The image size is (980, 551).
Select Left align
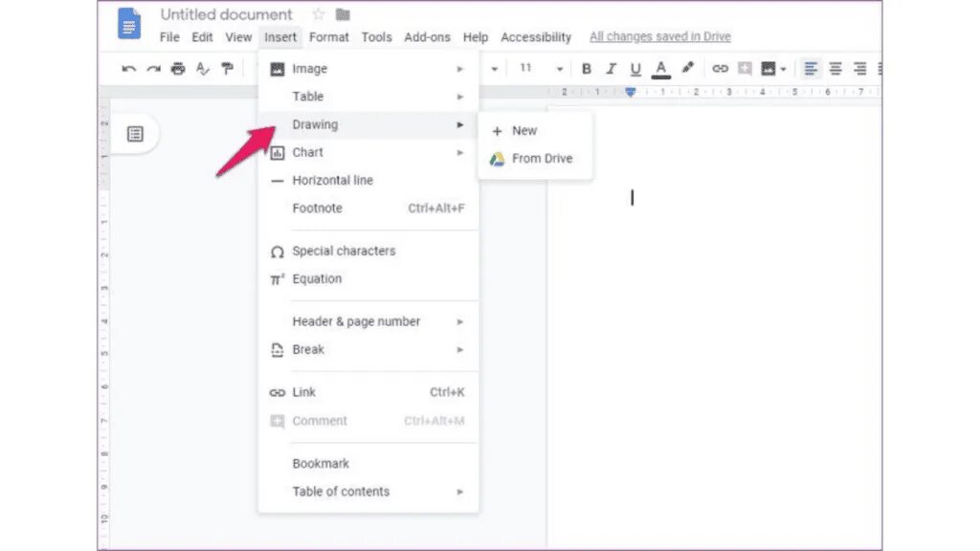(x=811, y=69)
